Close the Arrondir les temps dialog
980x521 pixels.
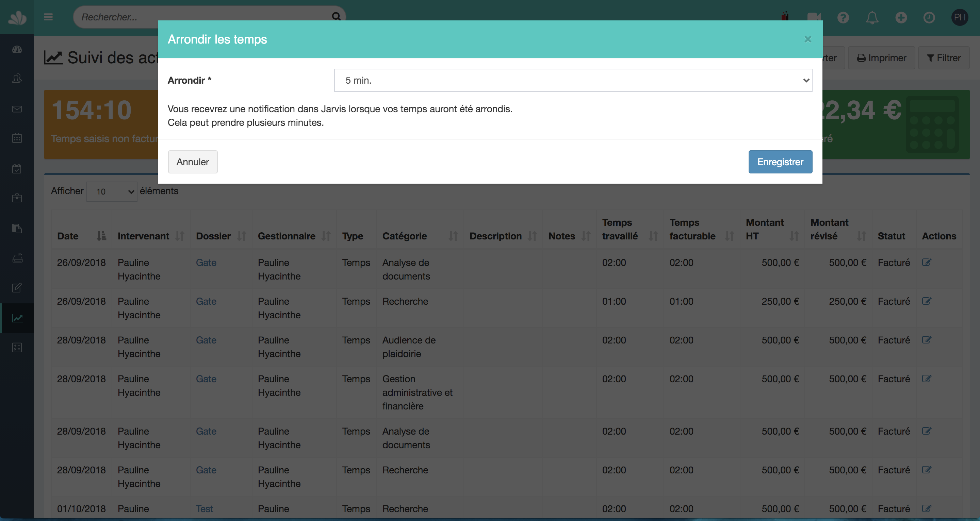click(808, 39)
